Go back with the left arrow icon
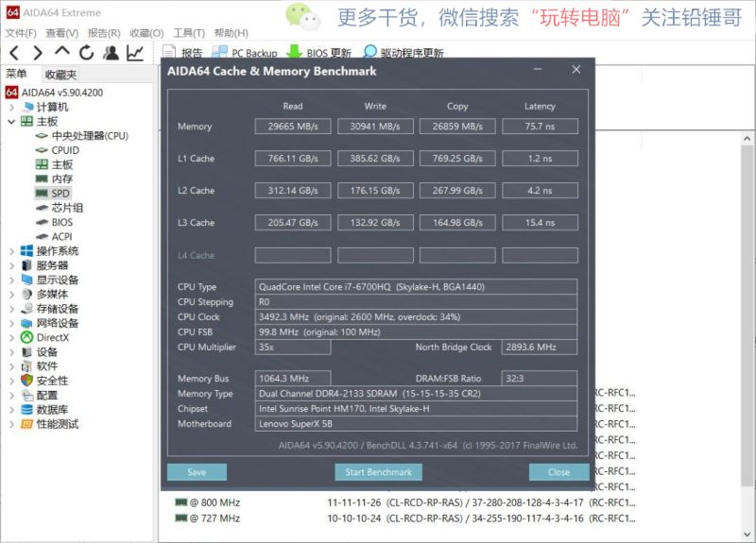Image resolution: width=756 pixels, height=543 pixels. tap(14, 53)
